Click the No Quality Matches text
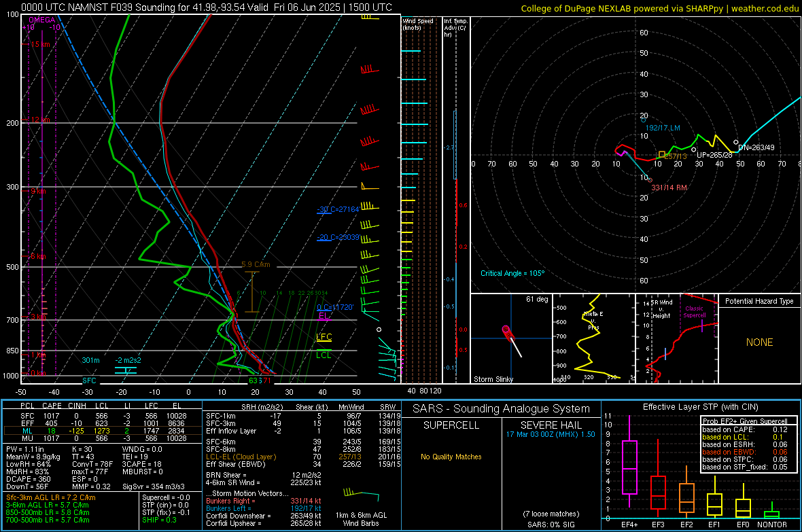The image size is (802, 532). click(451, 457)
